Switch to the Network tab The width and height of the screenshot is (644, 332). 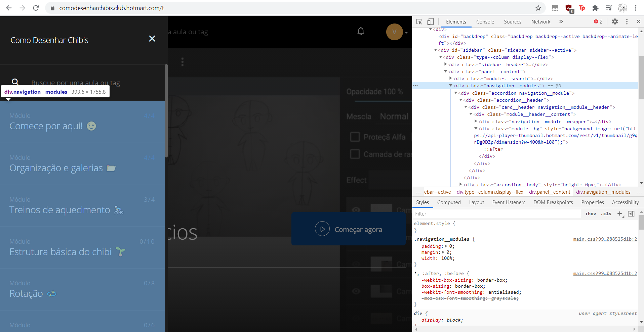tap(541, 21)
